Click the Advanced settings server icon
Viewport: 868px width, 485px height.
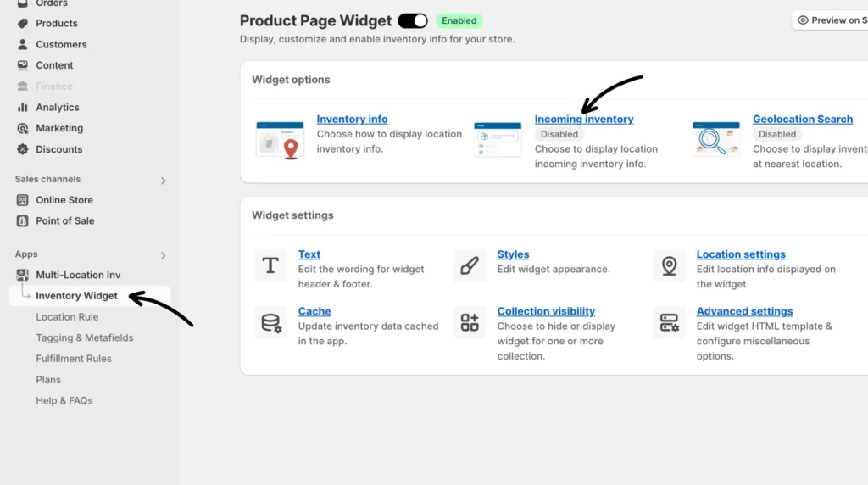(x=669, y=322)
